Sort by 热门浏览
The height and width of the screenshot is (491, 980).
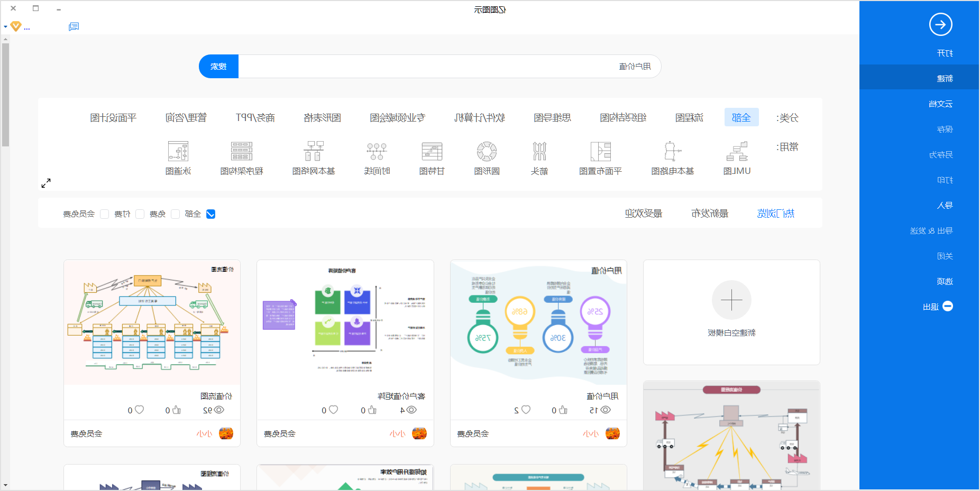775,213
